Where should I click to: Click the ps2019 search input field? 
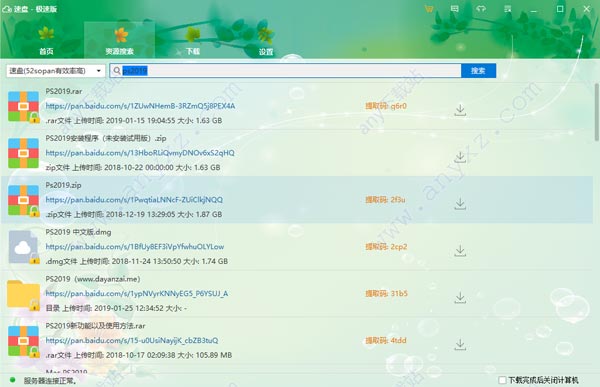[285, 71]
